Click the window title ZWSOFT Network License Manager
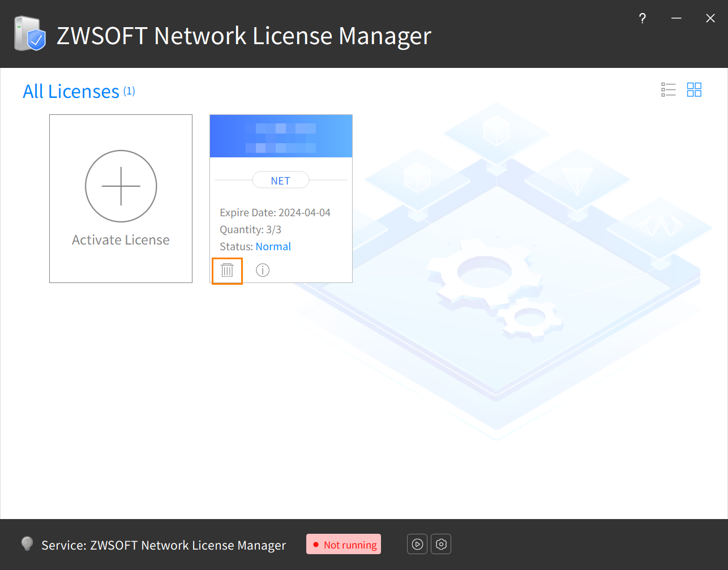 244,36
